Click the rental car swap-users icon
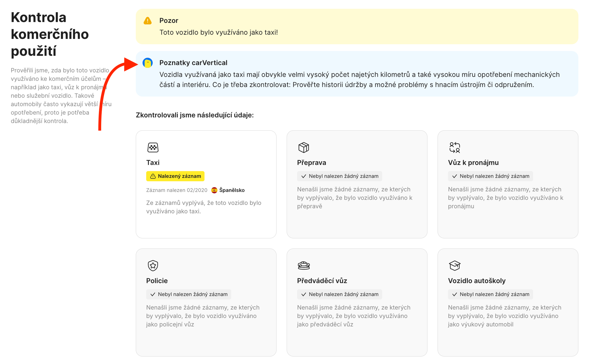Image resolution: width=589 pixels, height=364 pixels. (454, 147)
